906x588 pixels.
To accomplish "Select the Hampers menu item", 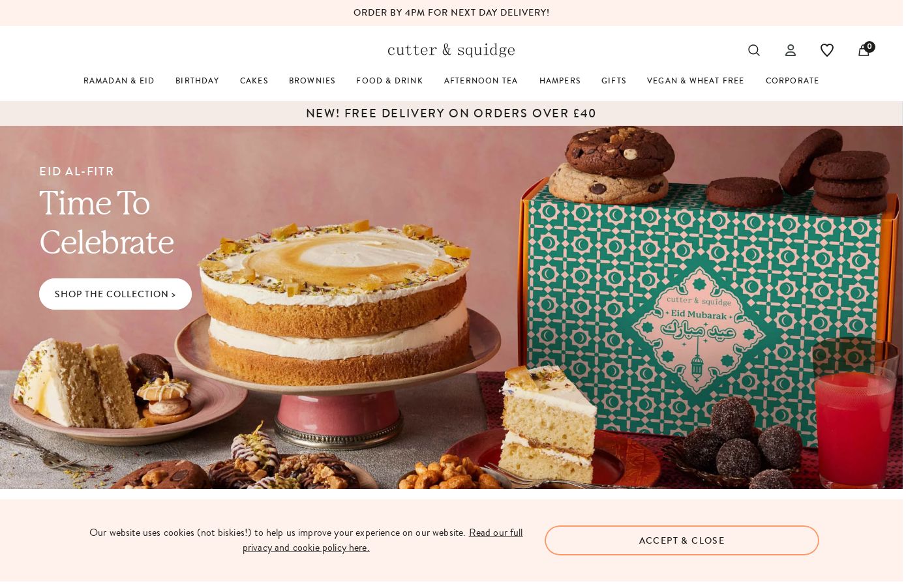I will [560, 81].
